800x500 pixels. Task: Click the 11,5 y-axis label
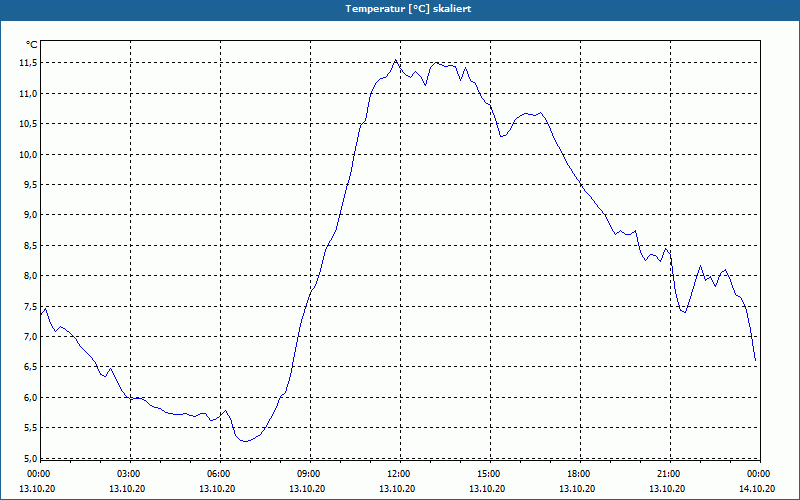click(x=28, y=63)
